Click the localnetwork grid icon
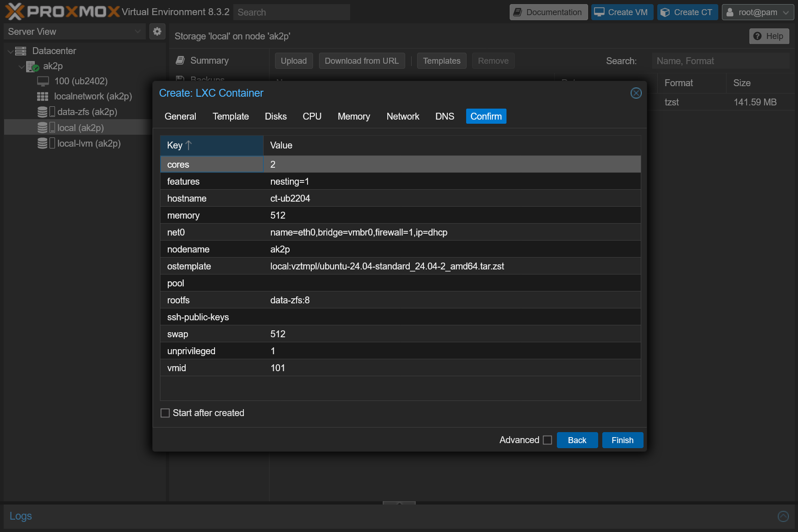 coord(43,96)
